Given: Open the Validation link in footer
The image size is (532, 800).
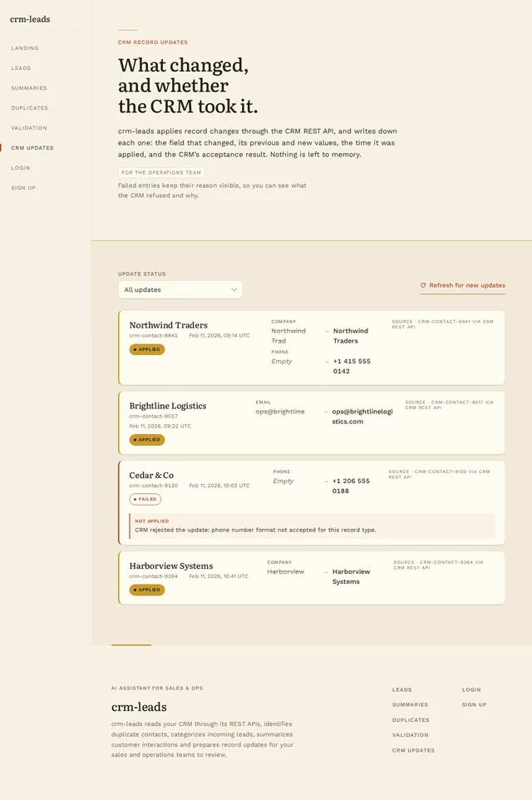Looking at the screenshot, I should coord(410,735).
